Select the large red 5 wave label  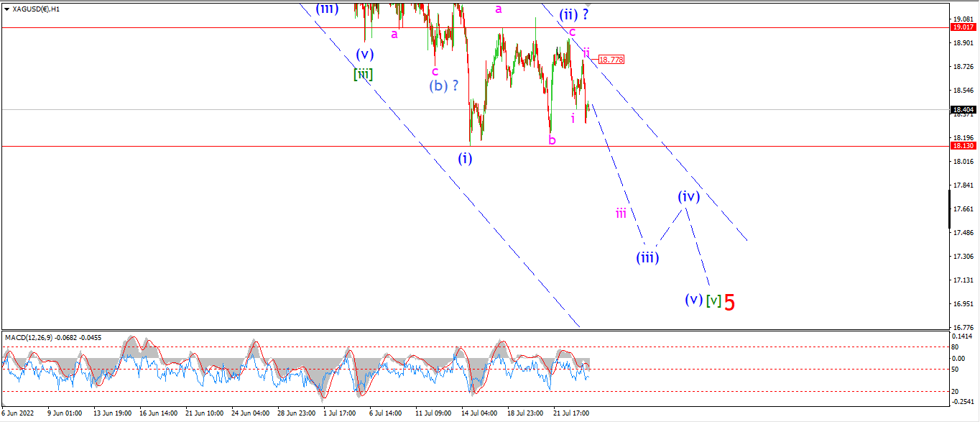729,303
